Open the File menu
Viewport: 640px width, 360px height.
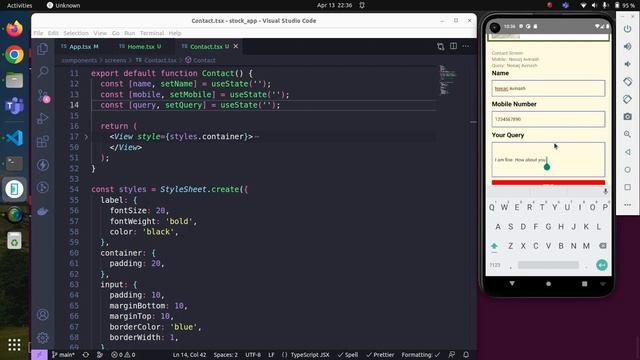38,33
